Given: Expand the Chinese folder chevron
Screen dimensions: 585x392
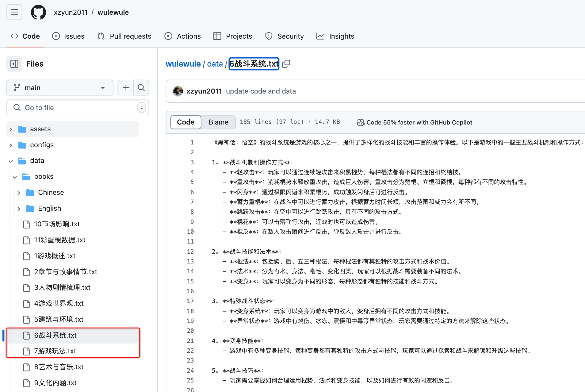Looking at the screenshot, I should 19,193.
